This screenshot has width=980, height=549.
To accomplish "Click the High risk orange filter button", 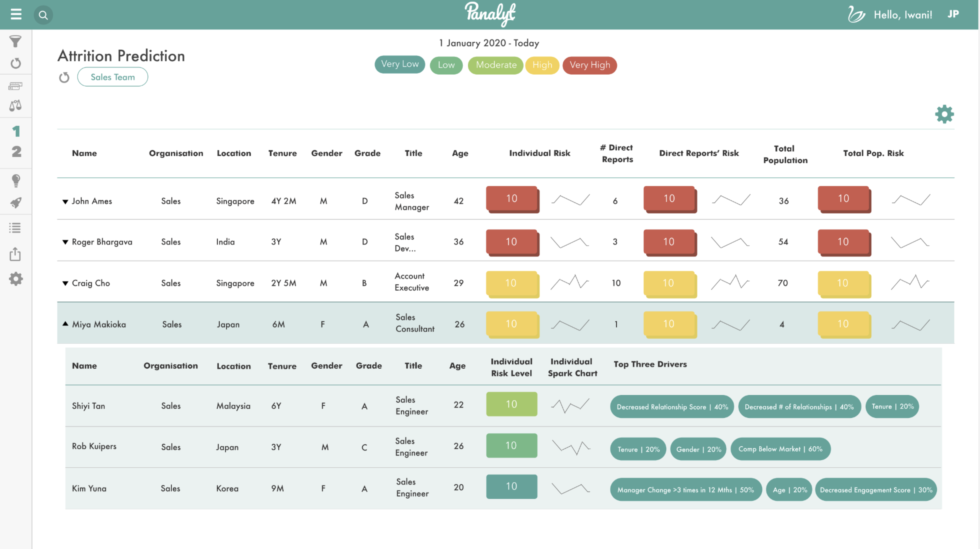I will tap(543, 64).
